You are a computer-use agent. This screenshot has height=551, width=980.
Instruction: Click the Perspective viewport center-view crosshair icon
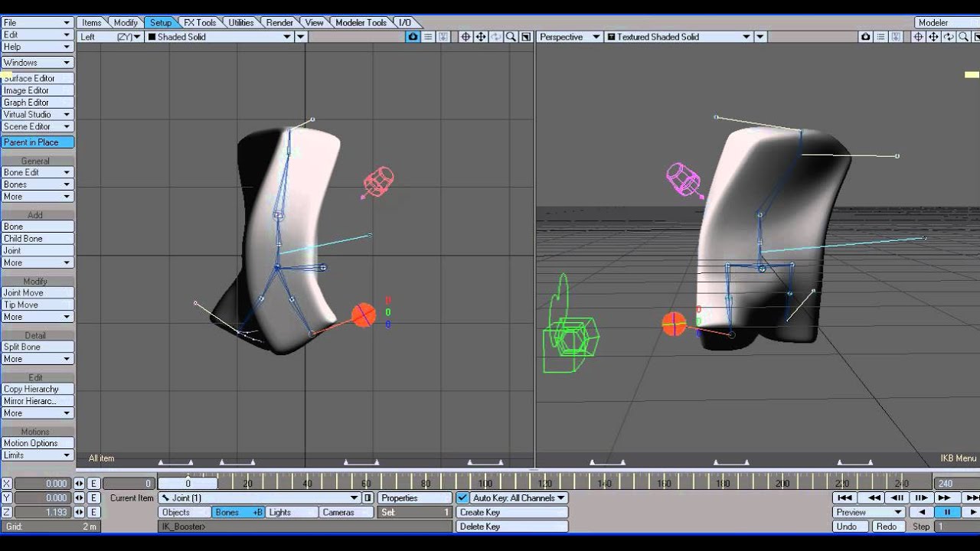pos(918,37)
